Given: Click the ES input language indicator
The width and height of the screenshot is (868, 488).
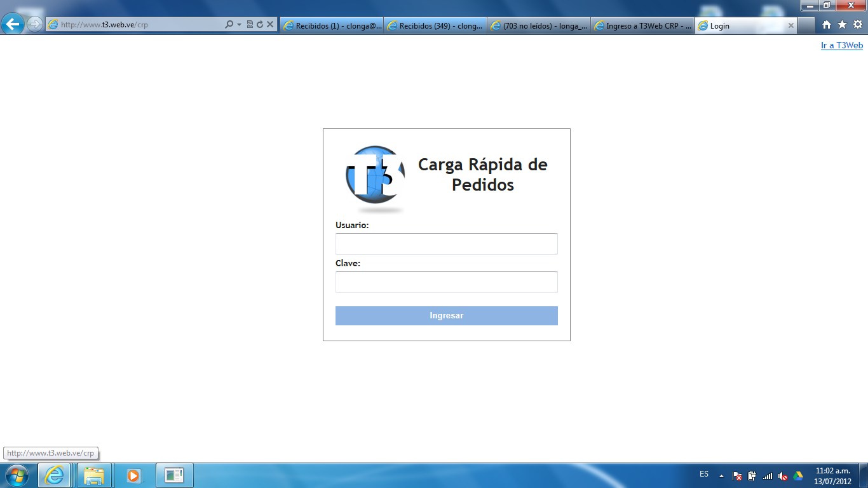Looking at the screenshot, I should 704,474.
